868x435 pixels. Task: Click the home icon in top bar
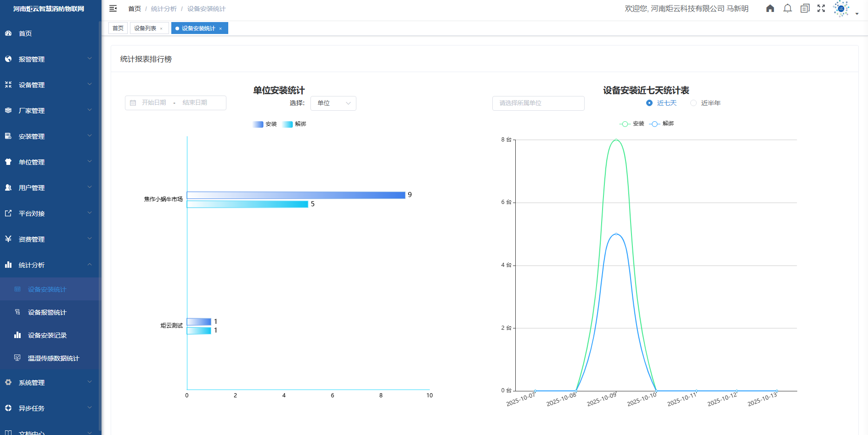pos(770,8)
